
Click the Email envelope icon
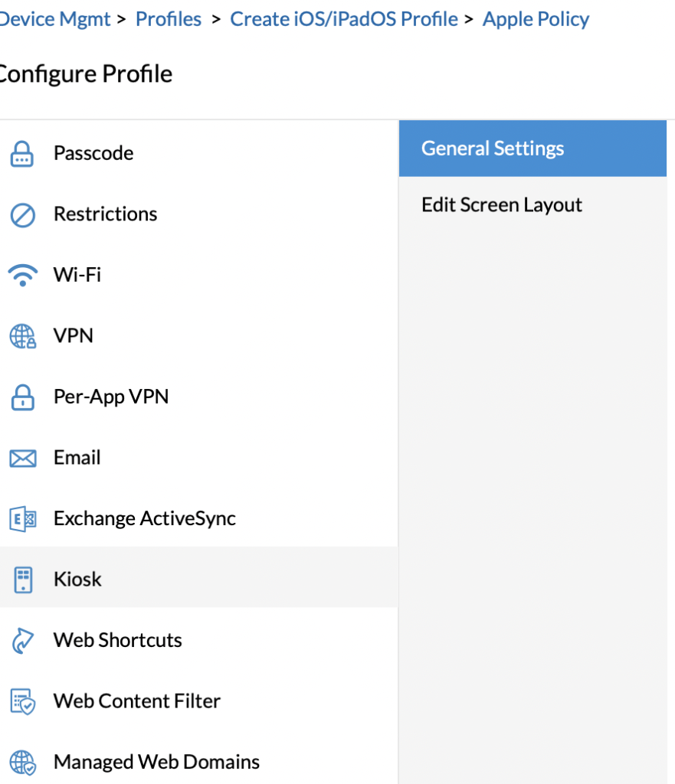[x=22, y=458]
